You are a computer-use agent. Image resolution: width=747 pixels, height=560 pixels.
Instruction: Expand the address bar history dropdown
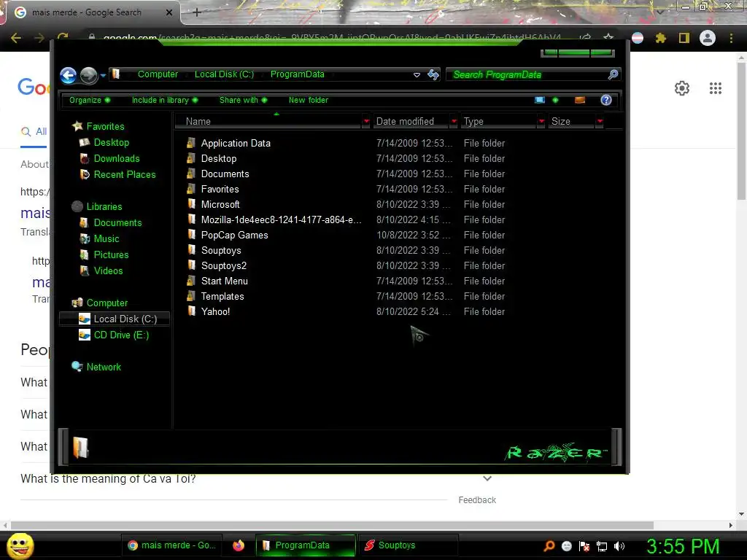click(417, 75)
